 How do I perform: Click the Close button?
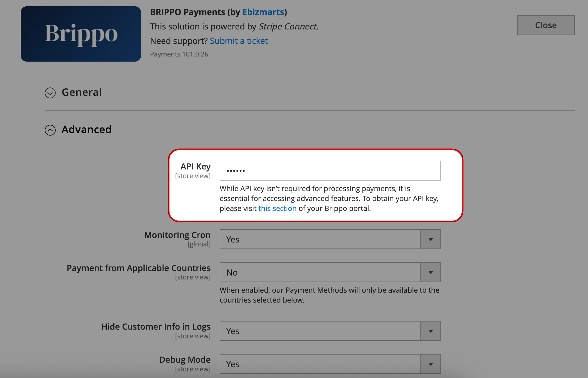tap(546, 25)
